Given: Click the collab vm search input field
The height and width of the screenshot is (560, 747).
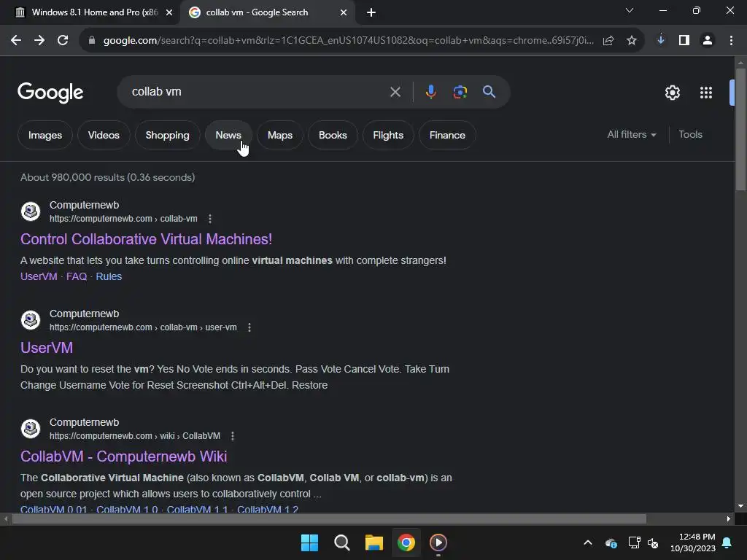Looking at the screenshot, I should tap(258, 91).
